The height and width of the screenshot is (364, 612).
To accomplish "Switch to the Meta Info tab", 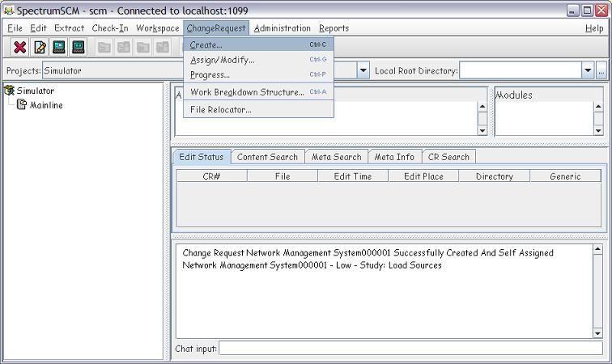I will (x=394, y=157).
